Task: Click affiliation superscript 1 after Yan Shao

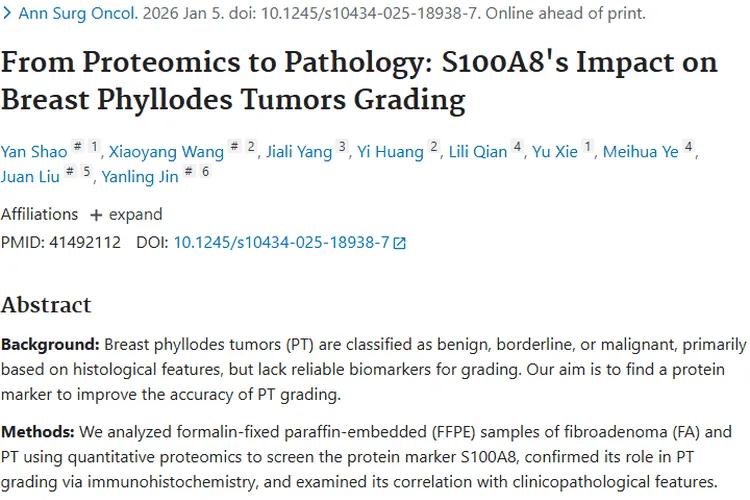Action: tap(95, 147)
